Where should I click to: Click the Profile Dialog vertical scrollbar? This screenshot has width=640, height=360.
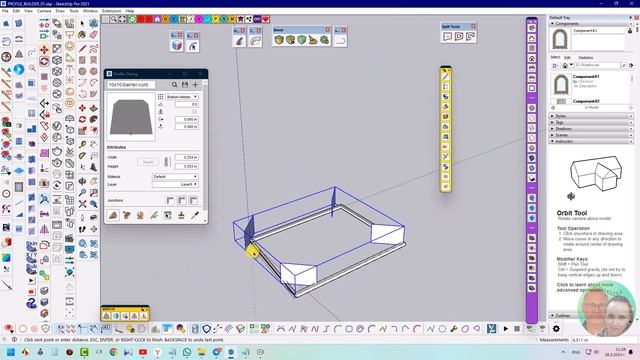[x=205, y=147]
